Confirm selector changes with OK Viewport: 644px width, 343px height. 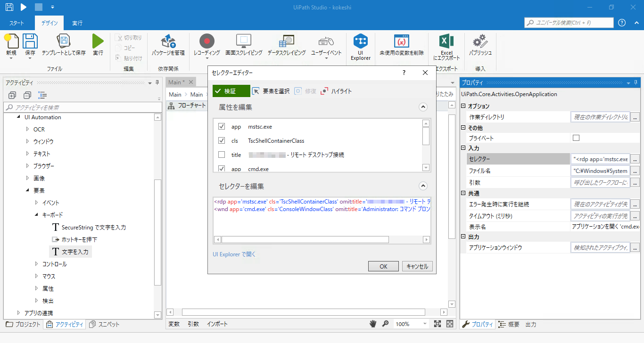(x=383, y=266)
